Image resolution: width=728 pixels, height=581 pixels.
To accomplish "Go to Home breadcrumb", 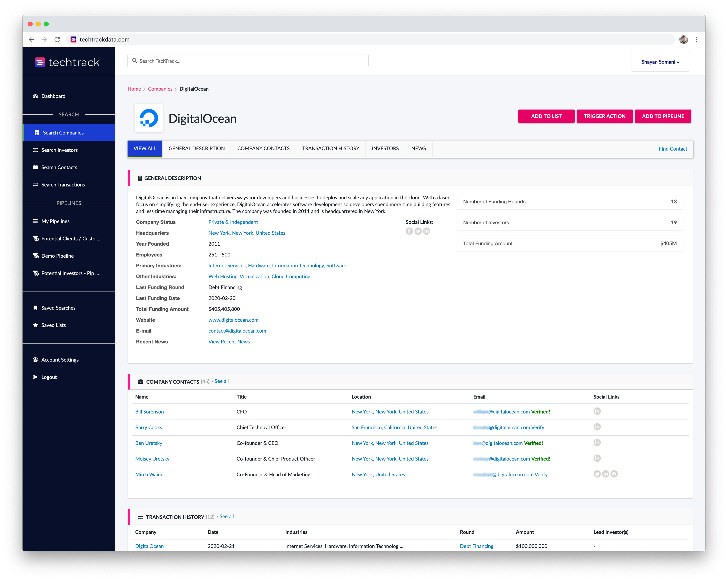I will [134, 89].
